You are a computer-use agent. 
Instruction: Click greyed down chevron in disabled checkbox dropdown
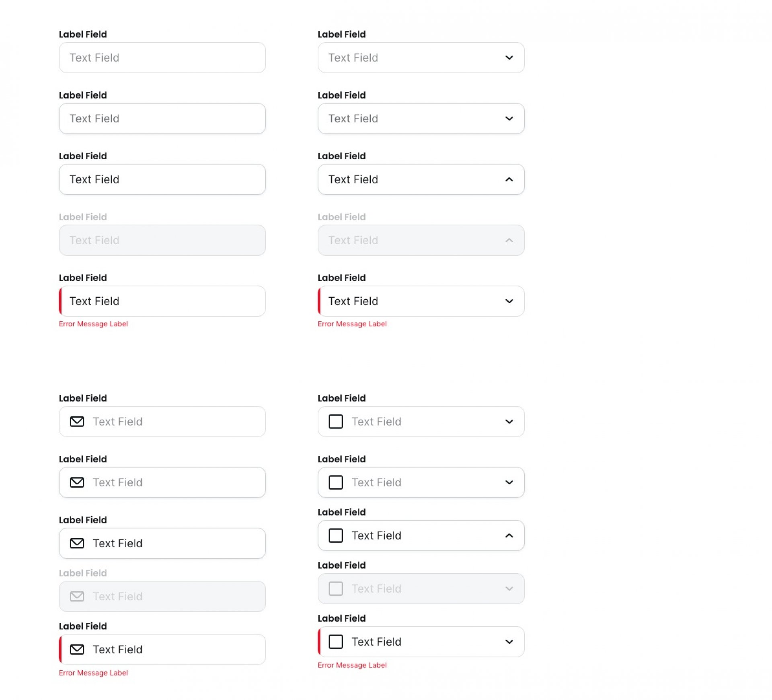pos(509,589)
